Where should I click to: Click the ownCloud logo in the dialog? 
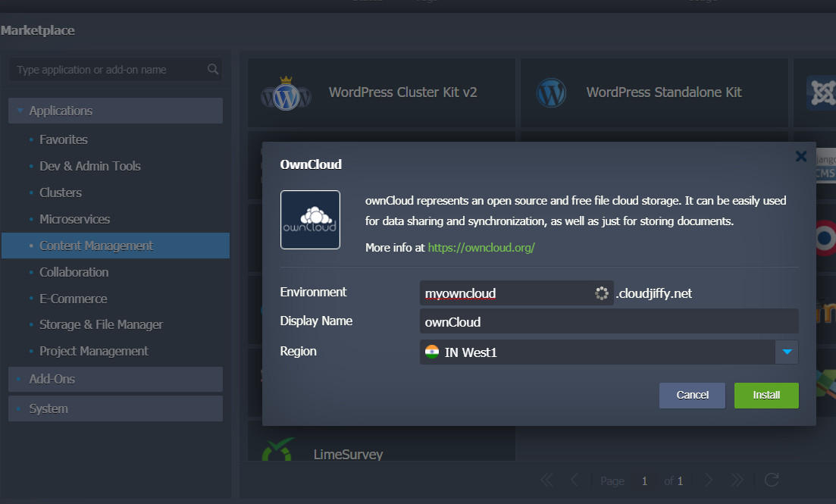coord(310,220)
